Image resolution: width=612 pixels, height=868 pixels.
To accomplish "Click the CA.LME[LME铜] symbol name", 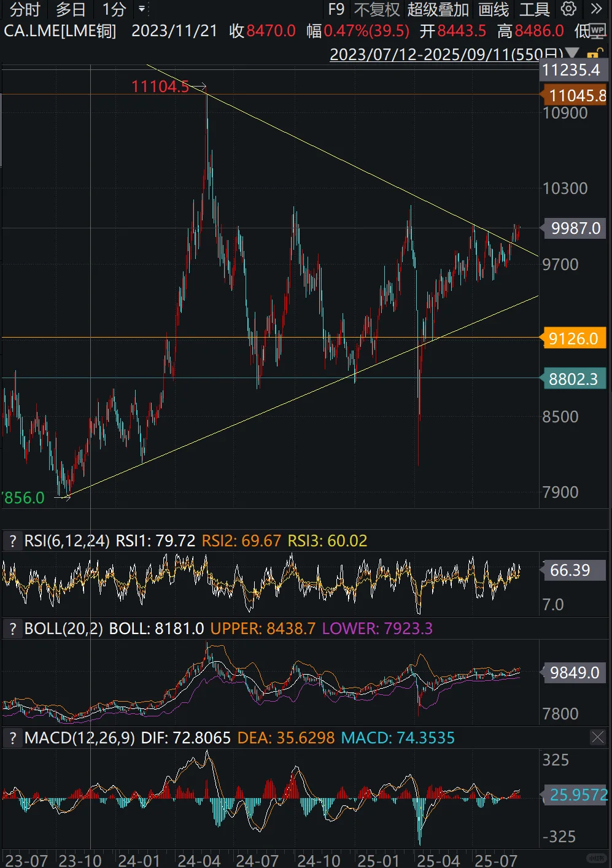I will 60,31.
